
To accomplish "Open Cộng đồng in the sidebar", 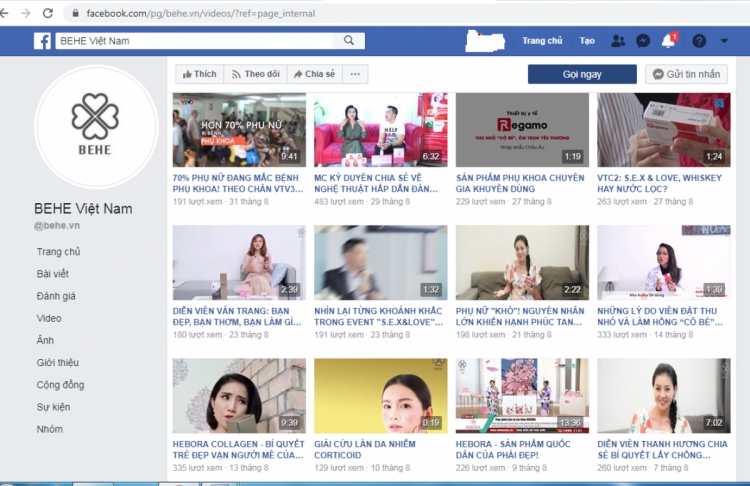I will [60, 385].
